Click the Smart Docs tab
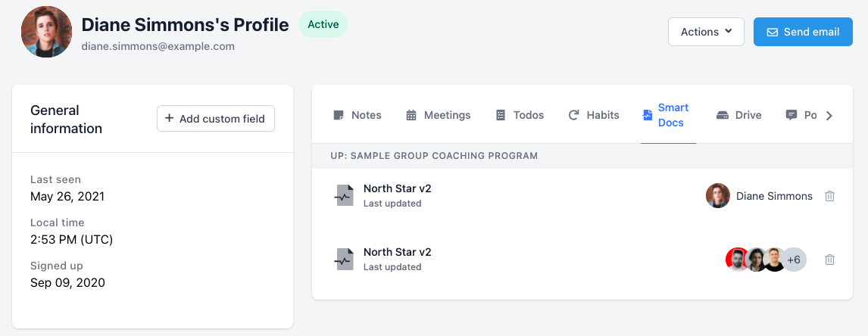Viewport: 868px width, 336px height. [667, 115]
